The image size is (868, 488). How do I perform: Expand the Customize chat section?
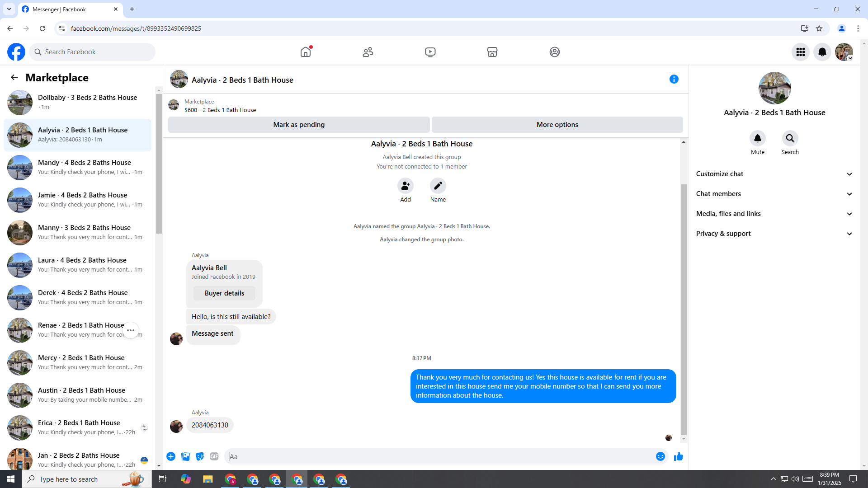[775, 174]
